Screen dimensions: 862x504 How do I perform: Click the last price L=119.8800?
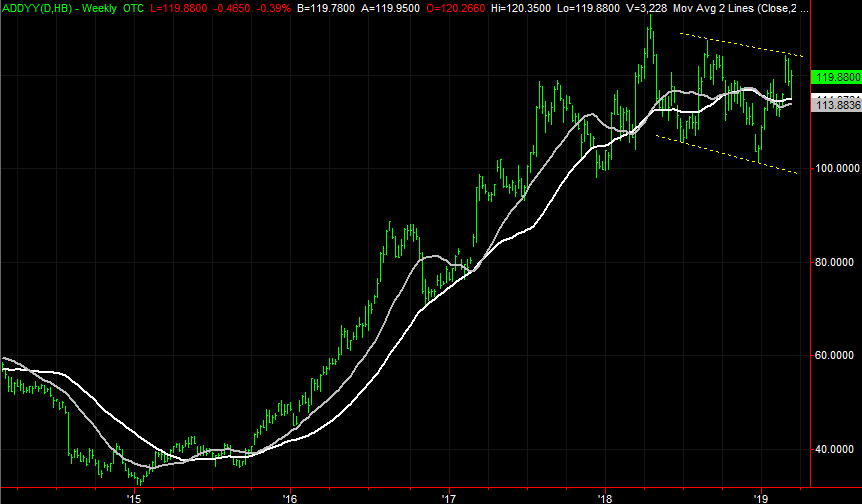179,8
